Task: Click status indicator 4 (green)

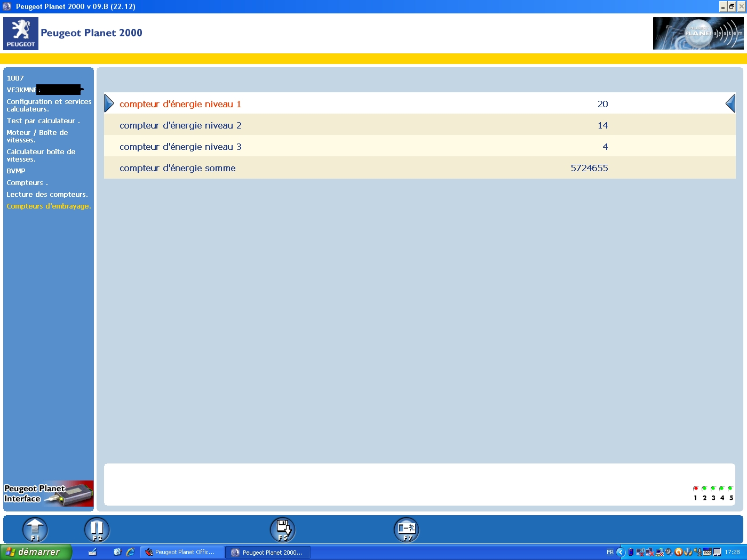Action: pos(722,488)
